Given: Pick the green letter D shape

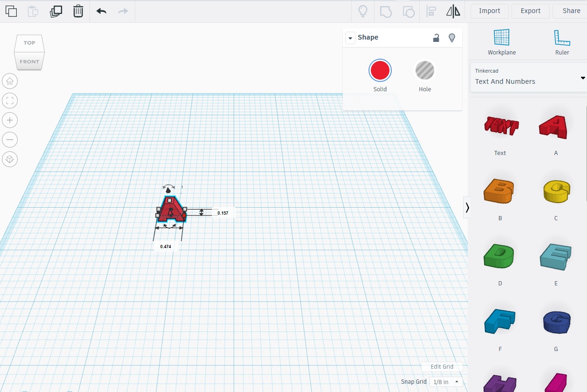Looking at the screenshot, I should [499, 257].
